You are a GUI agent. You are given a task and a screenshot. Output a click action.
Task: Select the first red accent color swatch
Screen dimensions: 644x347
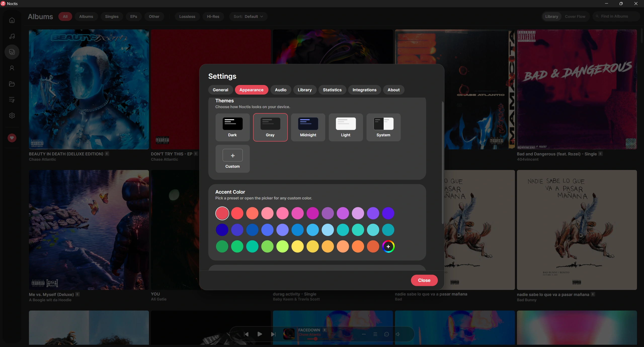pos(222,213)
